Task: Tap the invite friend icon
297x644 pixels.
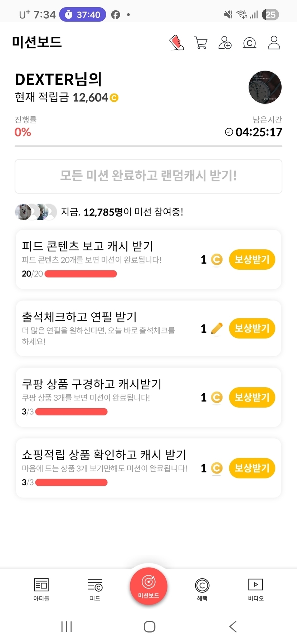Action: click(x=225, y=43)
